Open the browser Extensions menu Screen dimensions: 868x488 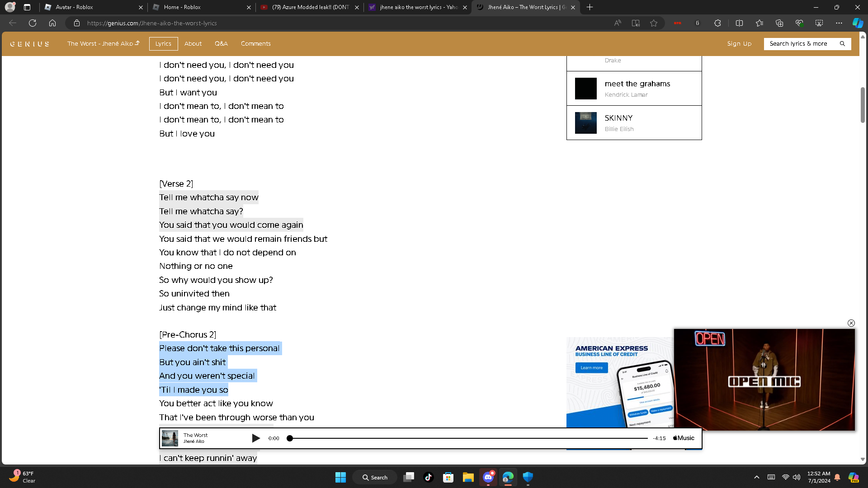click(717, 23)
